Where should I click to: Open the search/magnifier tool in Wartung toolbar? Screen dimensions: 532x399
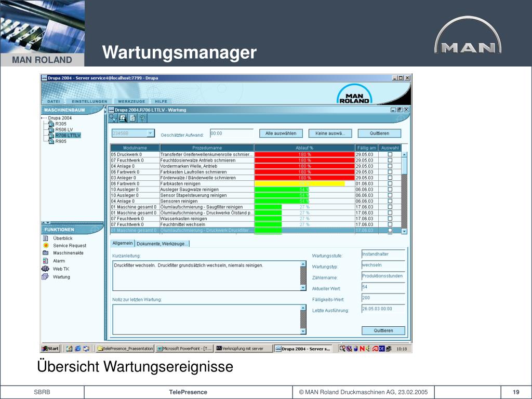click(123, 118)
